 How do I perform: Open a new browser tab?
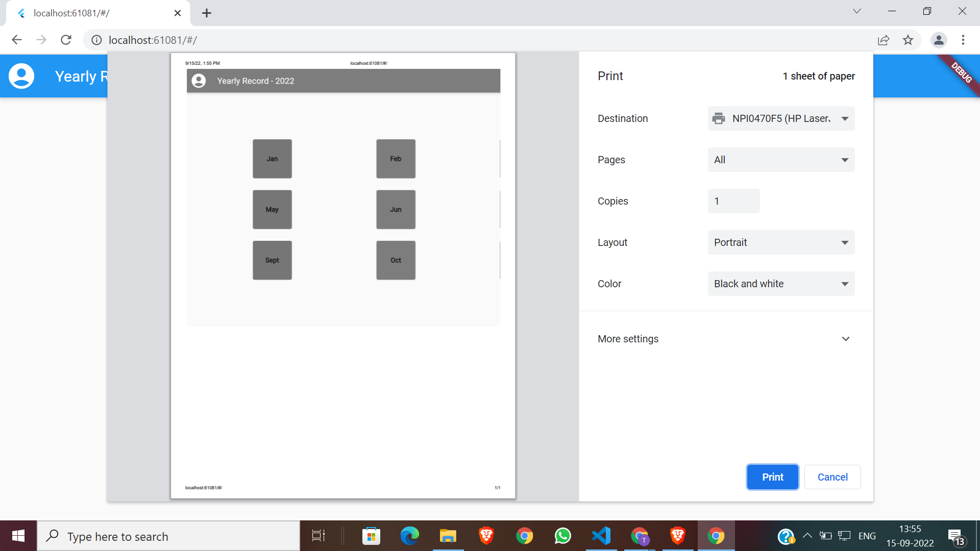pyautogui.click(x=207, y=13)
